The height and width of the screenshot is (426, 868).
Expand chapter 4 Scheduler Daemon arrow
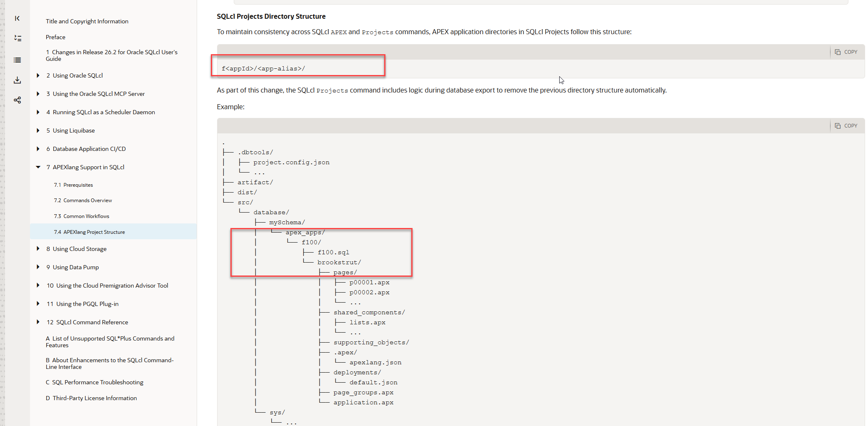pos(38,112)
